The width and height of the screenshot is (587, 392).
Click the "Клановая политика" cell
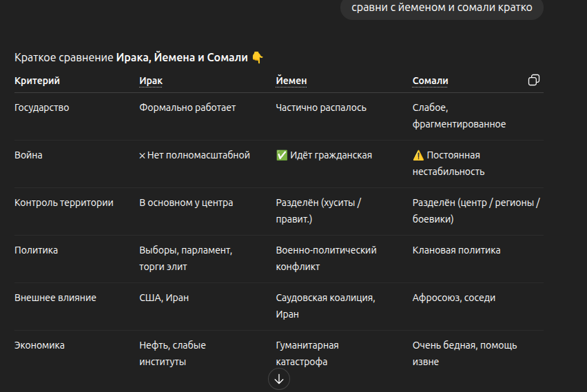[x=456, y=250]
